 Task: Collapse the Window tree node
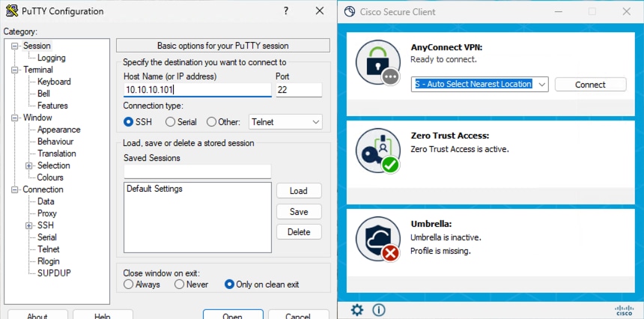(x=15, y=118)
